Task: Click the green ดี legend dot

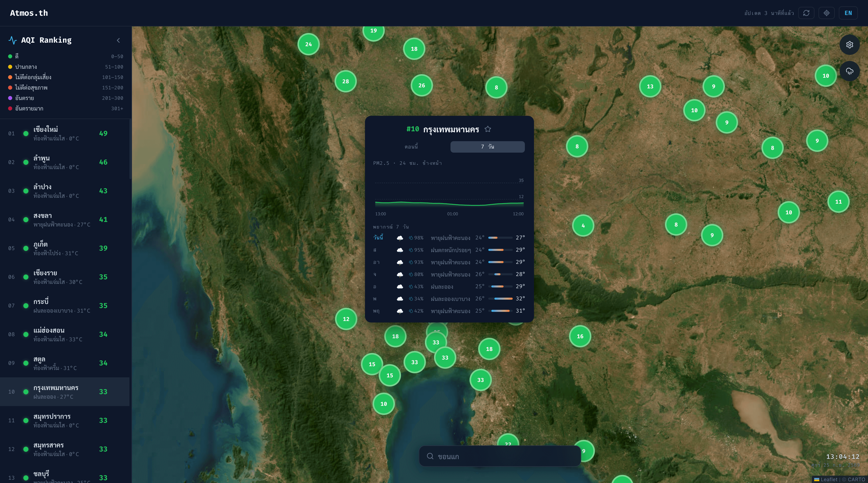Action: [10, 56]
